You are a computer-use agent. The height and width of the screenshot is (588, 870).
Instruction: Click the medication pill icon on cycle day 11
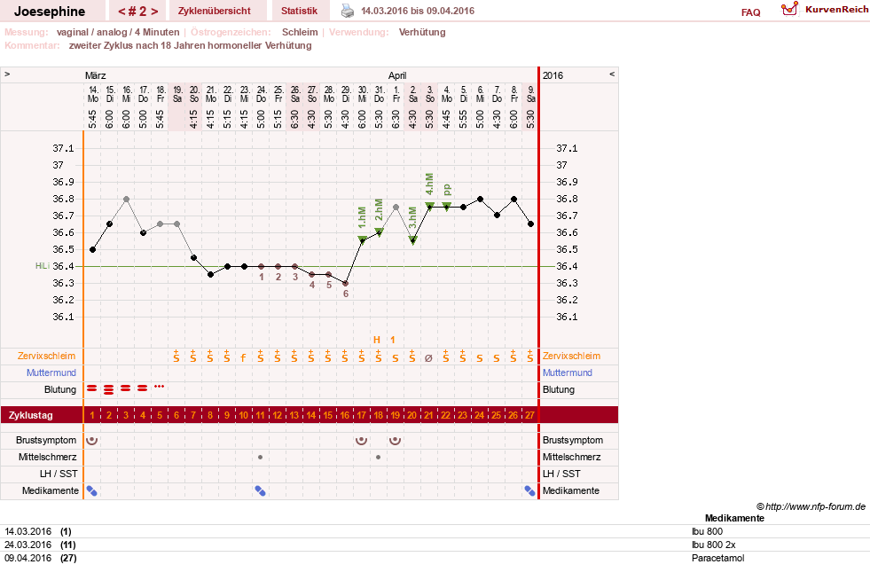(x=260, y=491)
